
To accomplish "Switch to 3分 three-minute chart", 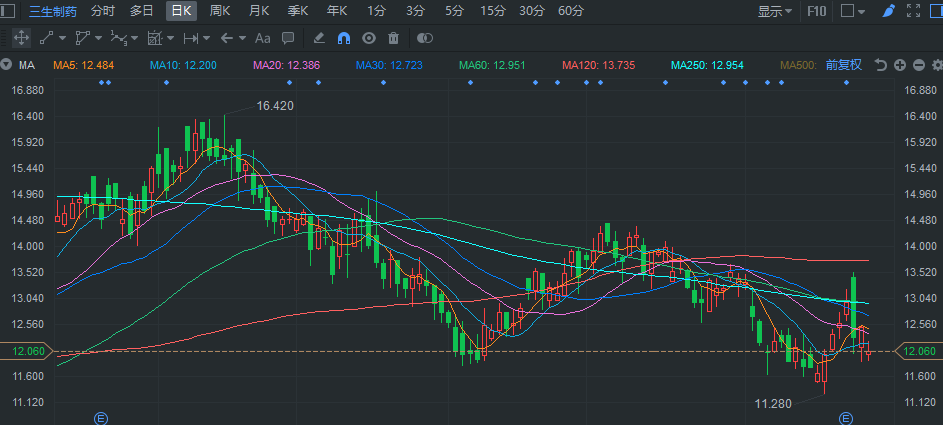I will click(x=415, y=10).
